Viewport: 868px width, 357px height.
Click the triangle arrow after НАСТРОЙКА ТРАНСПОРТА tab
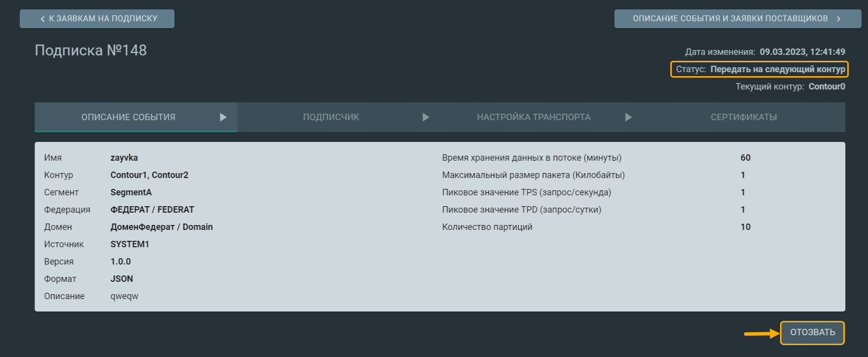tap(628, 117)
